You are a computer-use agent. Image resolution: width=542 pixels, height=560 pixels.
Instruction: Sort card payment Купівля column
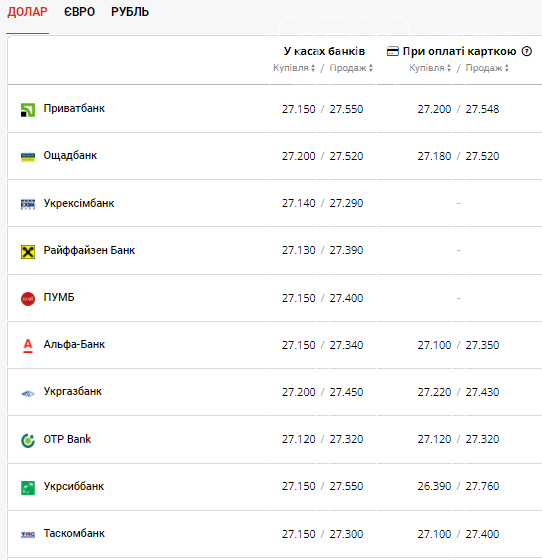pyautogui.click(x=430, y=68)
